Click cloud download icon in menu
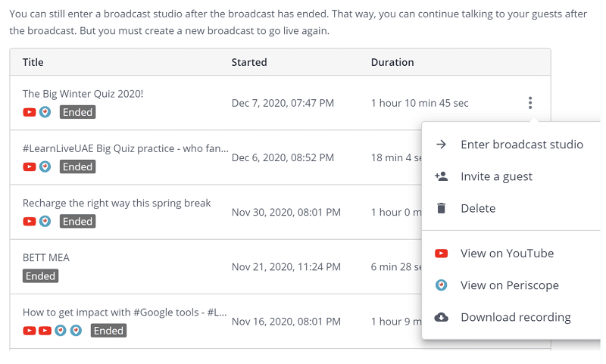The width and height of the screenshot is (606, 364). click(441, 317)
